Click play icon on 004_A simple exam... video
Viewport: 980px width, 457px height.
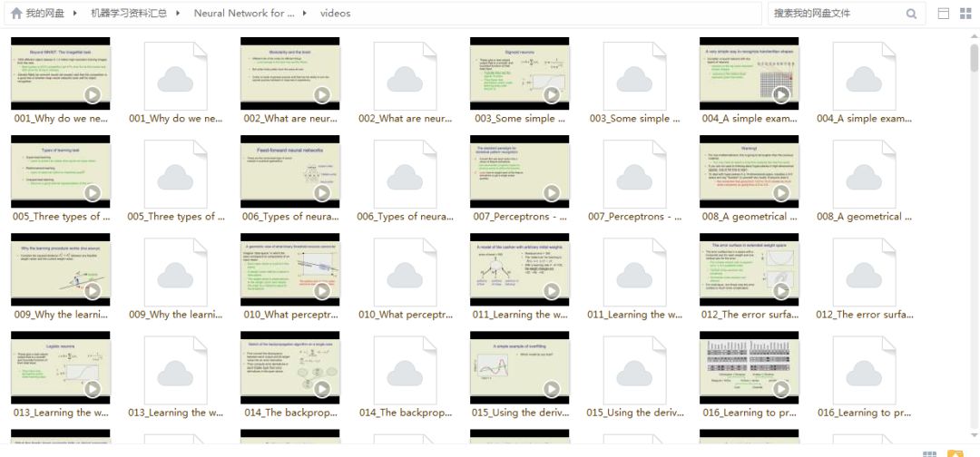click(780, 95)
